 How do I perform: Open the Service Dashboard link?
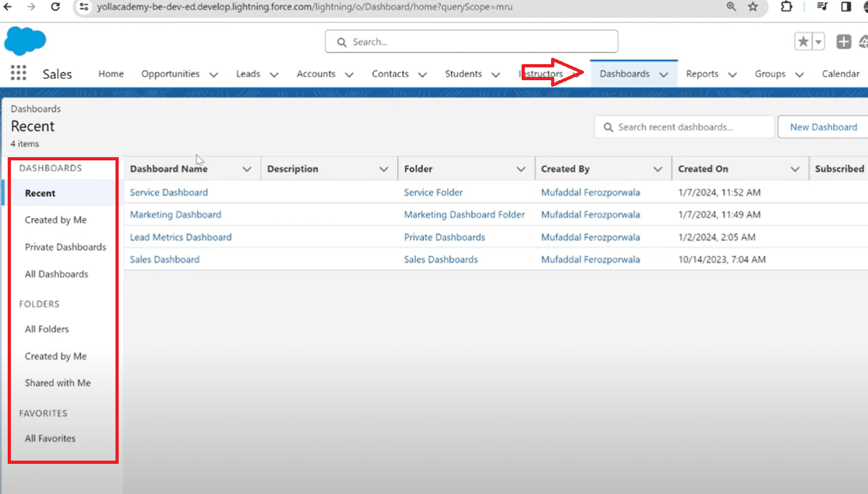(x=169, y=192)
